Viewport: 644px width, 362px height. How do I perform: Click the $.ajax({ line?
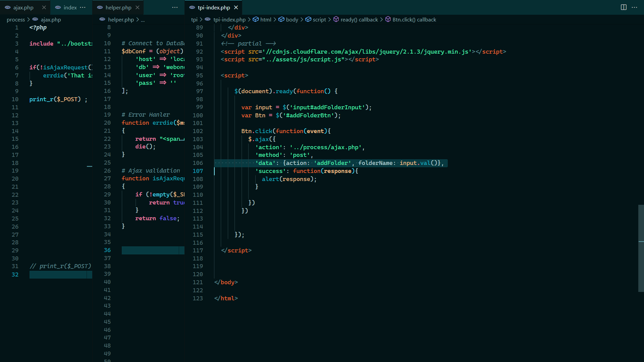tap(262, 139)
